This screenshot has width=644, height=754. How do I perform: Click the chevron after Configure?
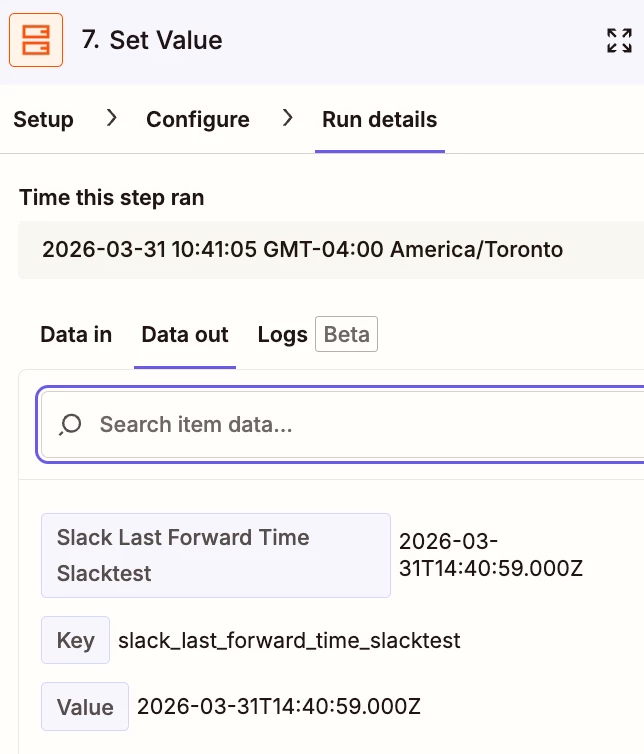click(x=287, y=118)
